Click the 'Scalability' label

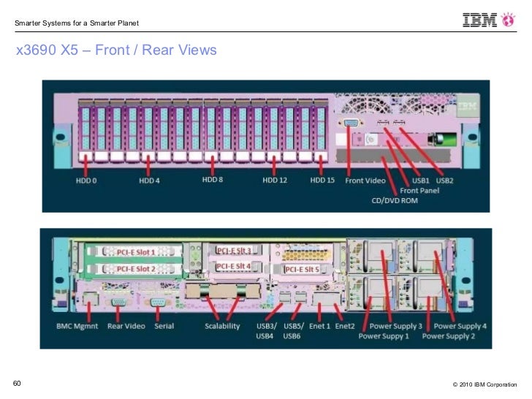222,326
